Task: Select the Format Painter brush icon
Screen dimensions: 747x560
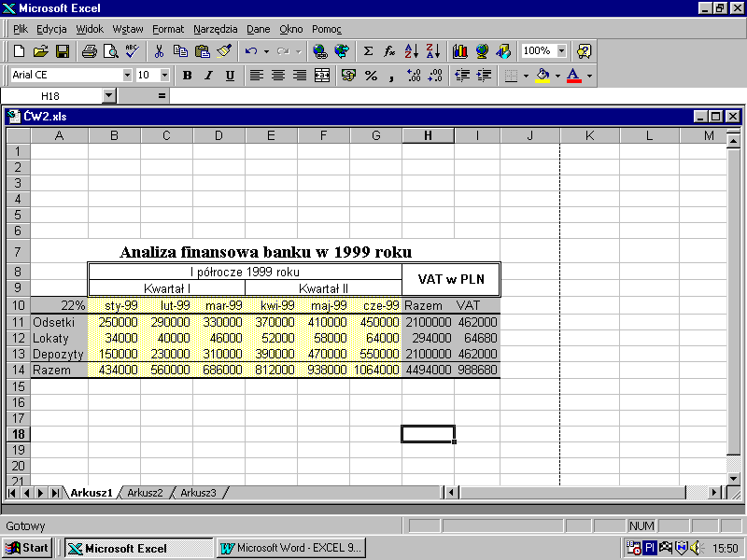Action: [x=224, y=51]
